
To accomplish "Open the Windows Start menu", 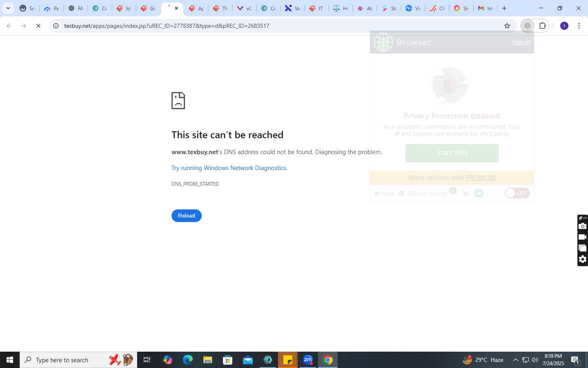I will click(x=10, y=360).
